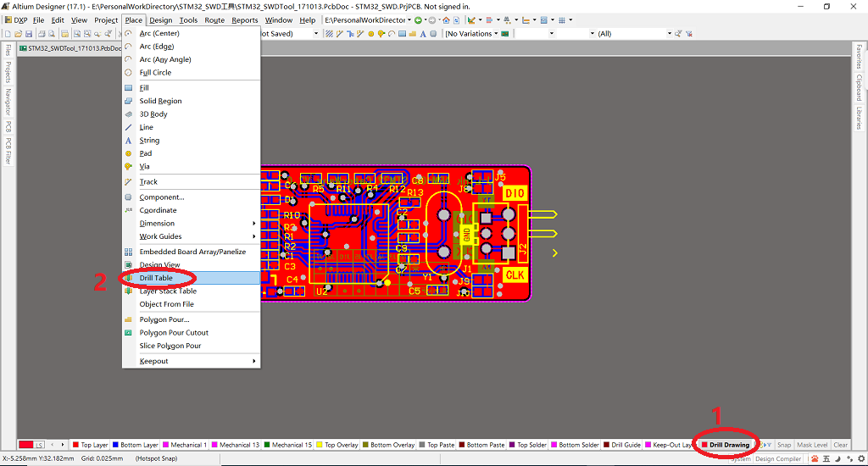Click the Arc (Center) menu icon

129,33
